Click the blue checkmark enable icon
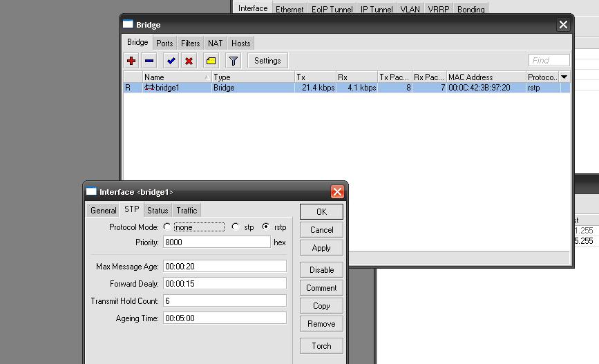 click(x=171, y=61)
